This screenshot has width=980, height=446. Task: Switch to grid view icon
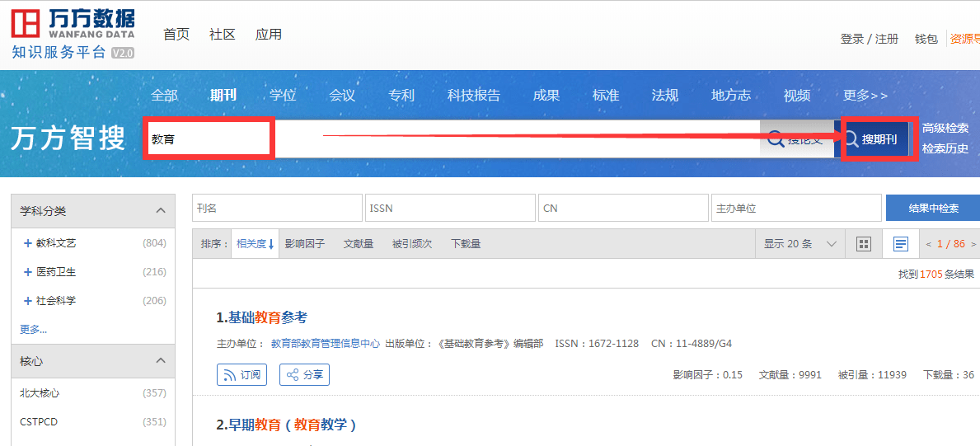pos(863,244)
